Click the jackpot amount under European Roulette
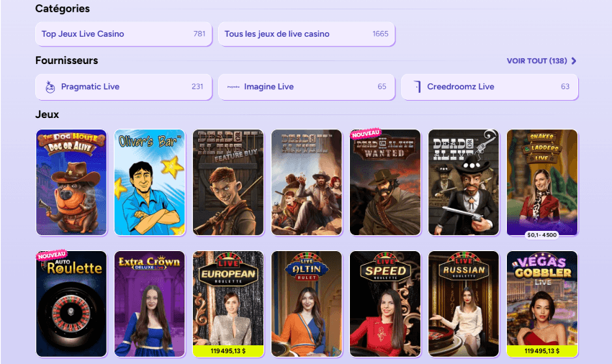 pyautogui.click(x=228, y=351)
